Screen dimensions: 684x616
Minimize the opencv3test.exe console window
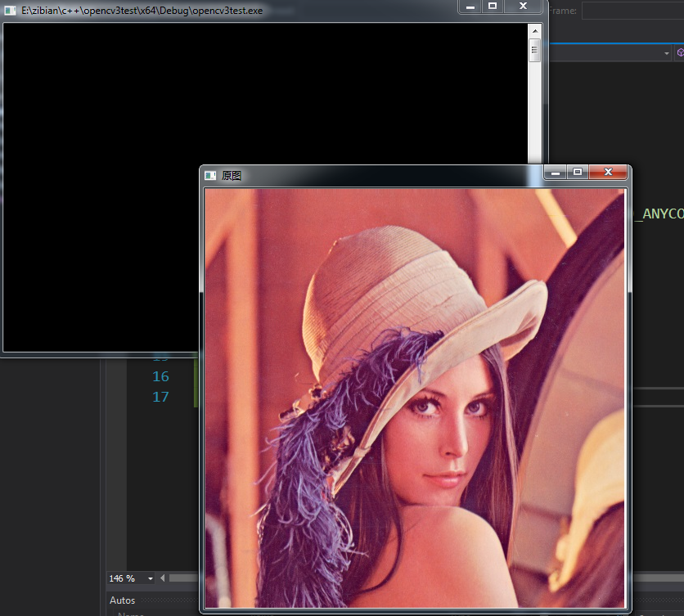point(470,7)
